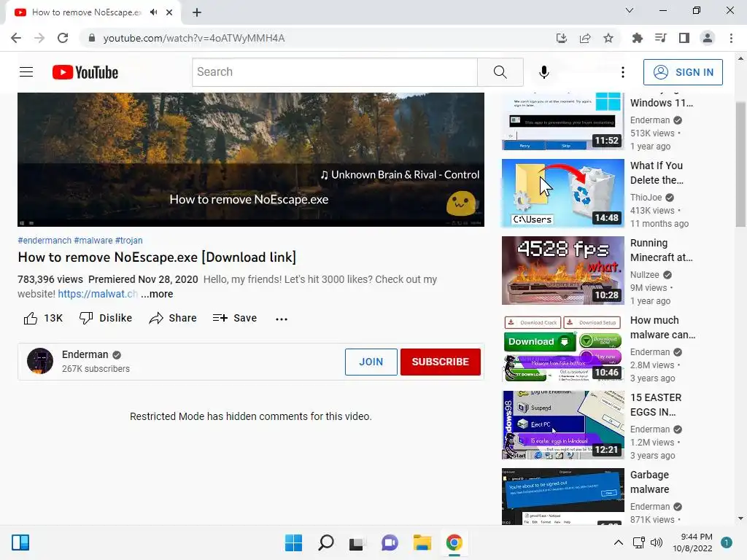This screenshot has height=560, width=747.
Task: Open 4528 fps Minecraft video thumbnail
Action: (x=562, y=270)
